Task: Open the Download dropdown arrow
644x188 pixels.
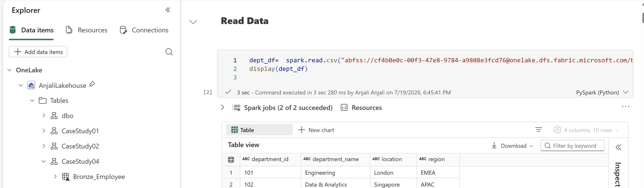Action: (x=531, y=146)
